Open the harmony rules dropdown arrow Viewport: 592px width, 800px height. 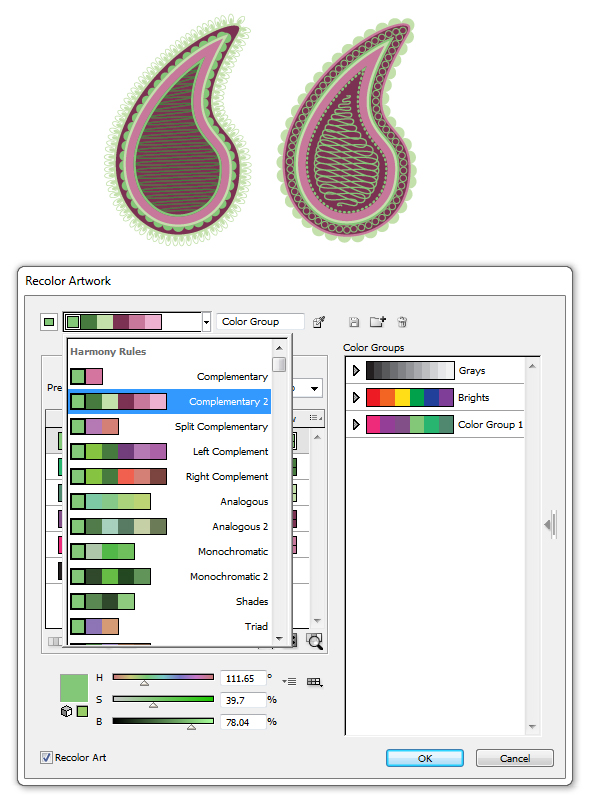pyautogui.click(x=206, y=322)
